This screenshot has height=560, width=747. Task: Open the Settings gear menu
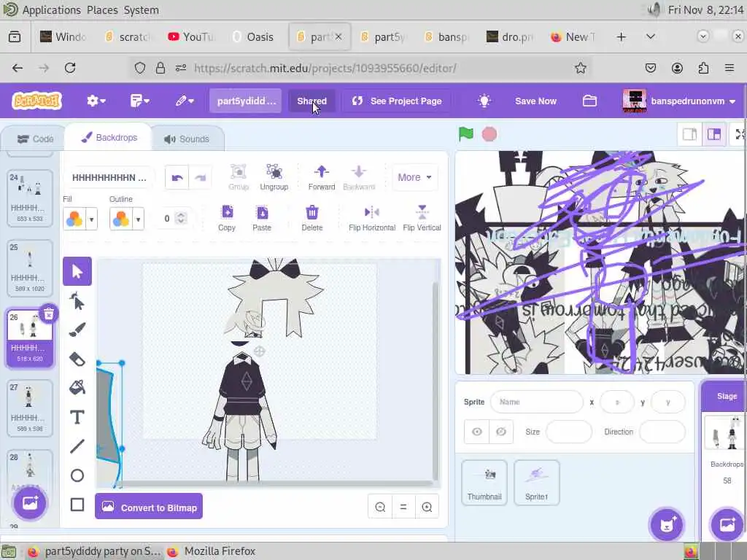coord(96,101)
